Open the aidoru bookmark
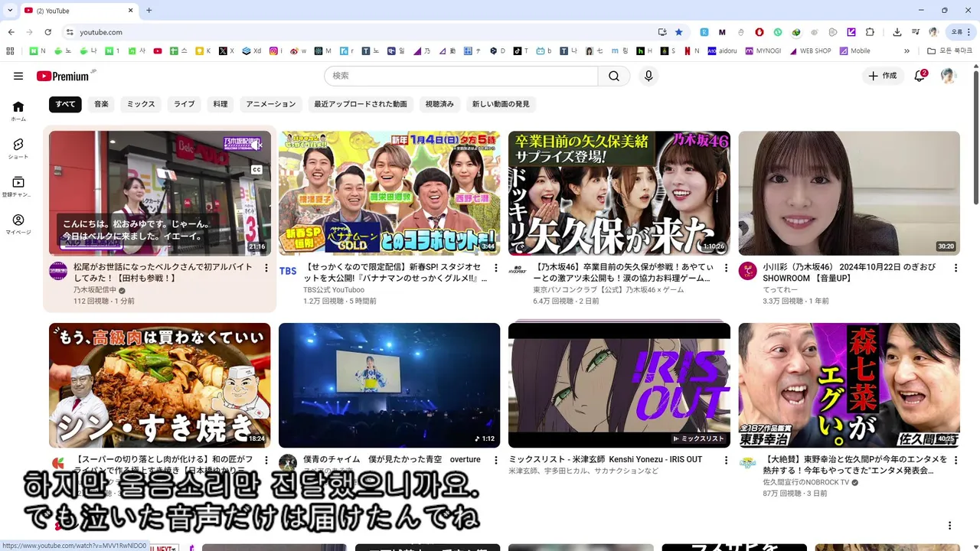This screenshot has height=551, width=980. pyautogui.click(x=723, y=51)
